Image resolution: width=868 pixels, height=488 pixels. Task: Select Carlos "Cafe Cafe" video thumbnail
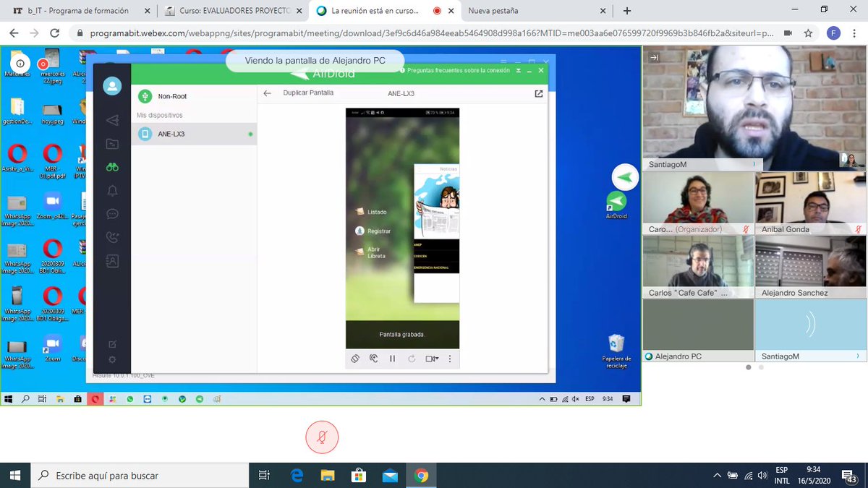pyautogui.click(x=698, y=267)
